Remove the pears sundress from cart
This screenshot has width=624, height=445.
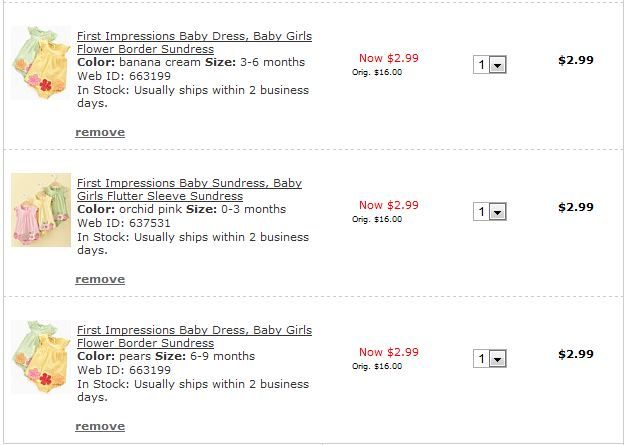(100, 426)
